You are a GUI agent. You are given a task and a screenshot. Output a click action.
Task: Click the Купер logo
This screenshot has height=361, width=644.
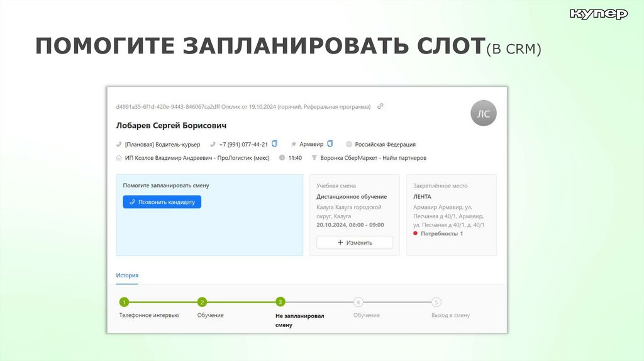click(599, 14)
